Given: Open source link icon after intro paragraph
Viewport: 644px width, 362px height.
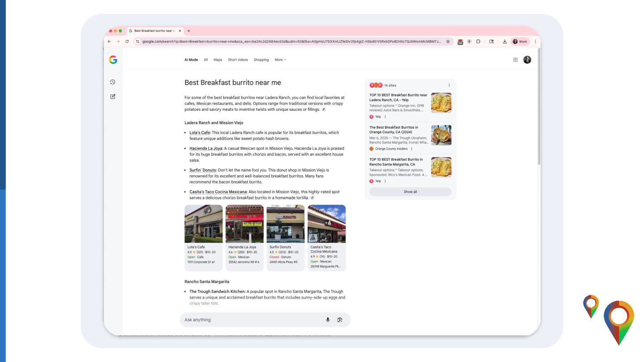Looking at the screenshot, I should click(x=324, y=109).
